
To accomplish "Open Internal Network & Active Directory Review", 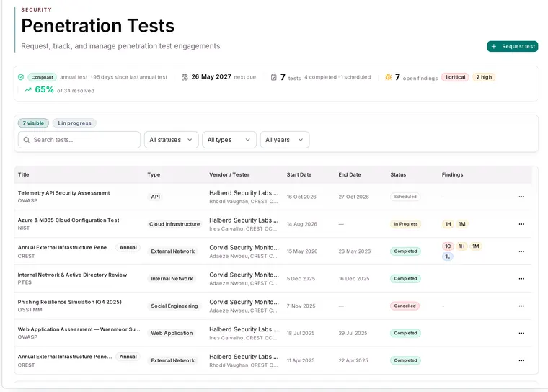I will [72, 275].
